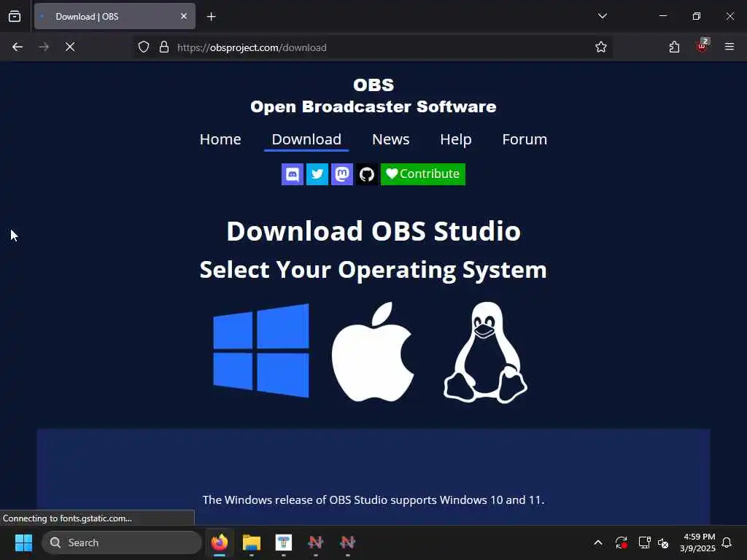Click the Firefox taskbar icon

pos(220,542)
